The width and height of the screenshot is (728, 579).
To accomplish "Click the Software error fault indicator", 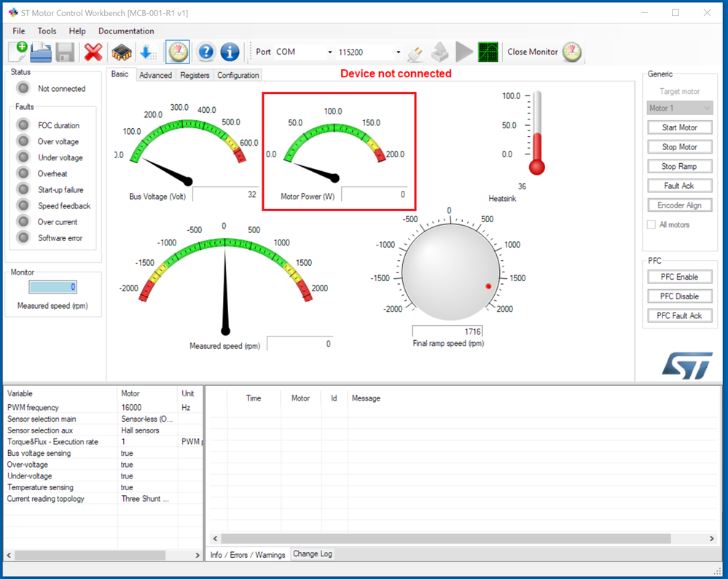I will [x=23, y=237].
